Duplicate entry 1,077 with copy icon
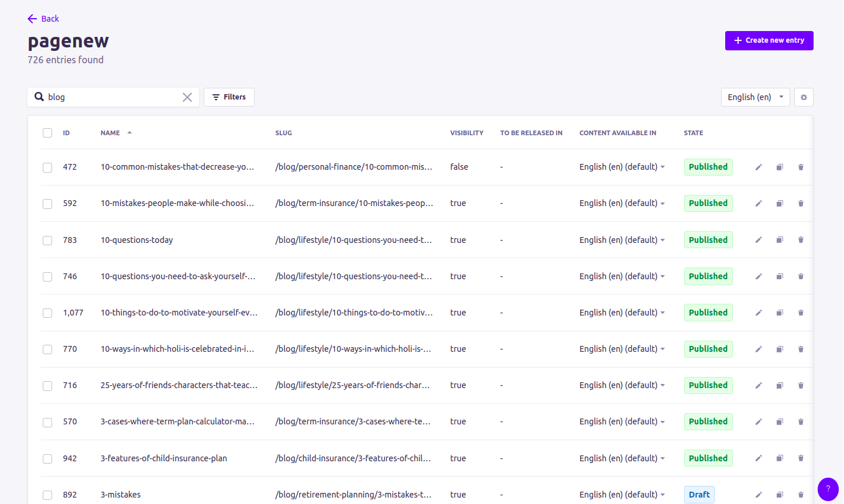Screen dimensions: 844x504 pyautogui.click(x=780, y=313)
